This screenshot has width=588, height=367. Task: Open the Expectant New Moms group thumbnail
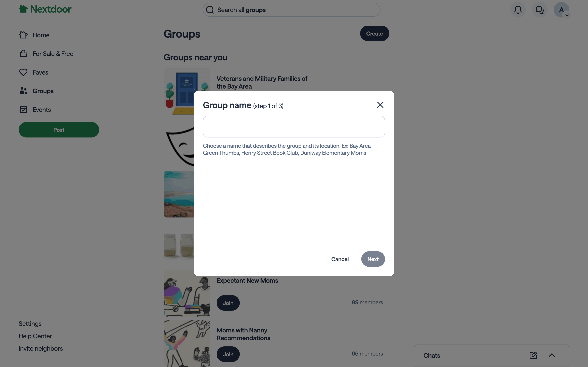[187, 294]
